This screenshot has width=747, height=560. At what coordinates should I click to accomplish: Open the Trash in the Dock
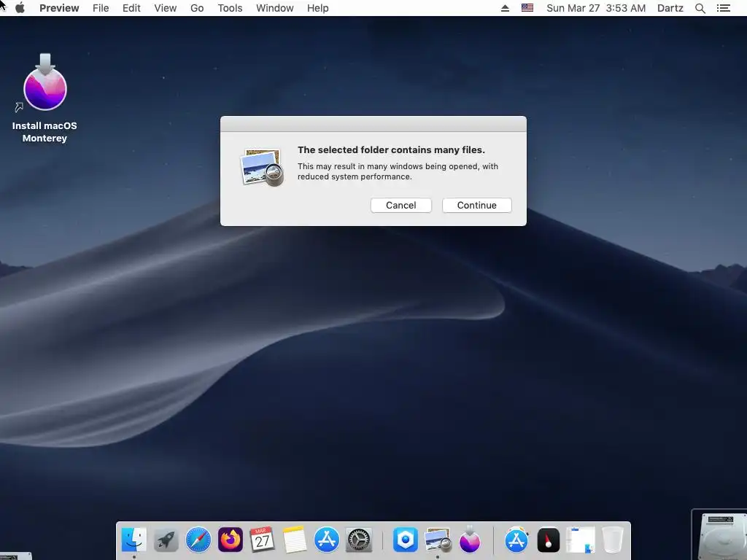pos(613,540)
